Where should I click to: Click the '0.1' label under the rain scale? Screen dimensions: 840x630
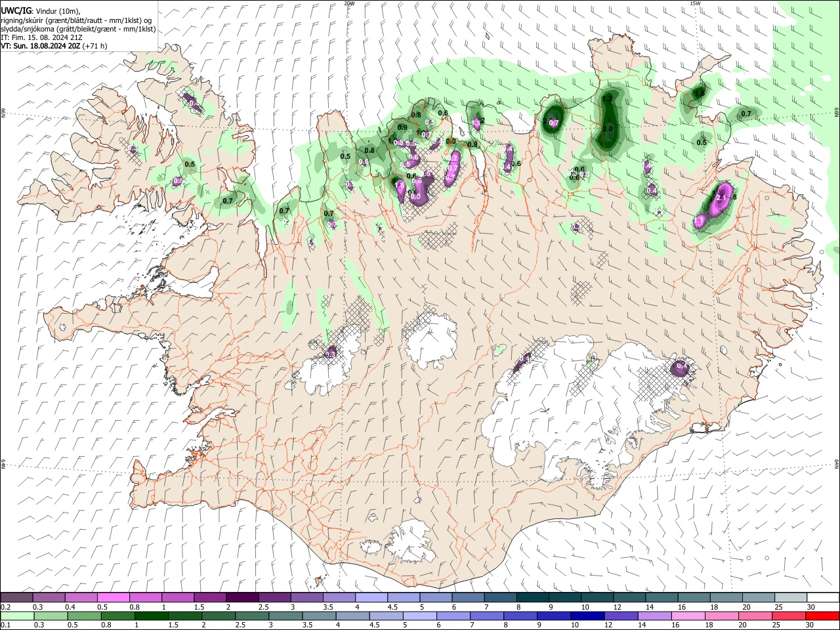click(x=6, y=625)
